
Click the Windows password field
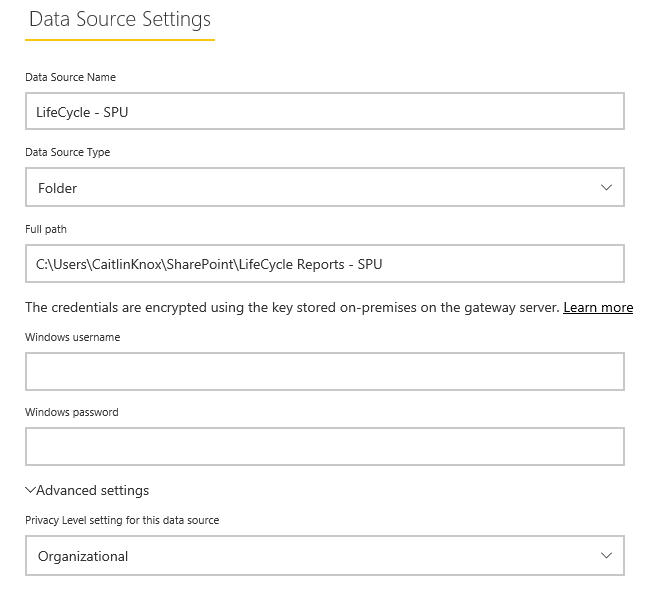[325, 447]
